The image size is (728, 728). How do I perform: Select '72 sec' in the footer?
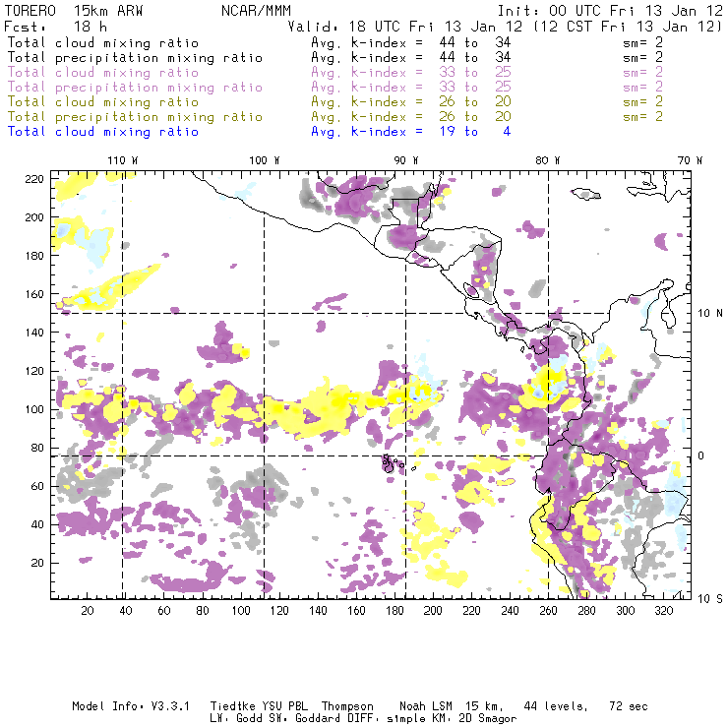click(629, 706)
